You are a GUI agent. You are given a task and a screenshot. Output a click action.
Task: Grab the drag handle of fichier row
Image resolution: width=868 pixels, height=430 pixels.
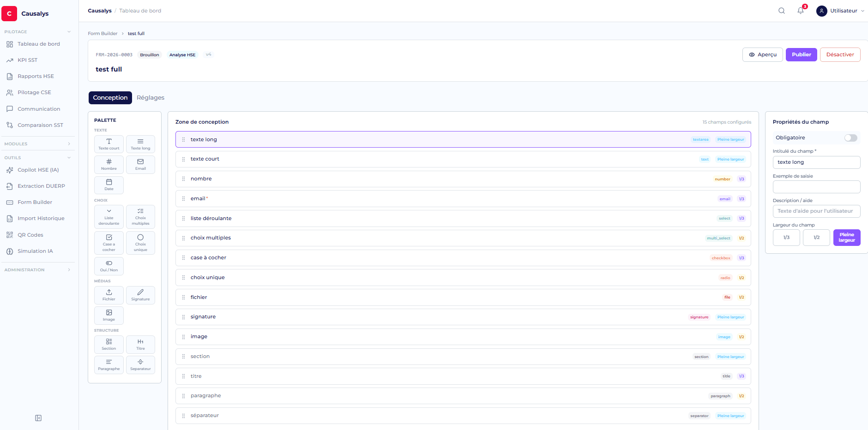(183, 298)
